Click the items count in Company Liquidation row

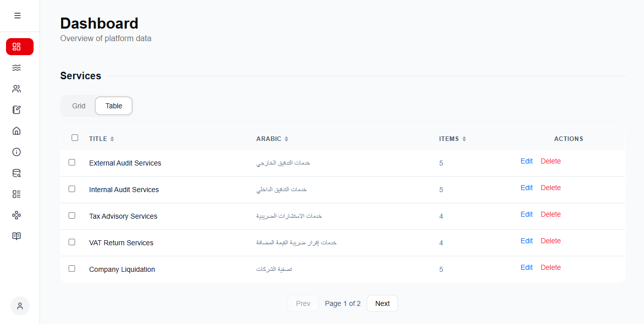tap(441, 270)
